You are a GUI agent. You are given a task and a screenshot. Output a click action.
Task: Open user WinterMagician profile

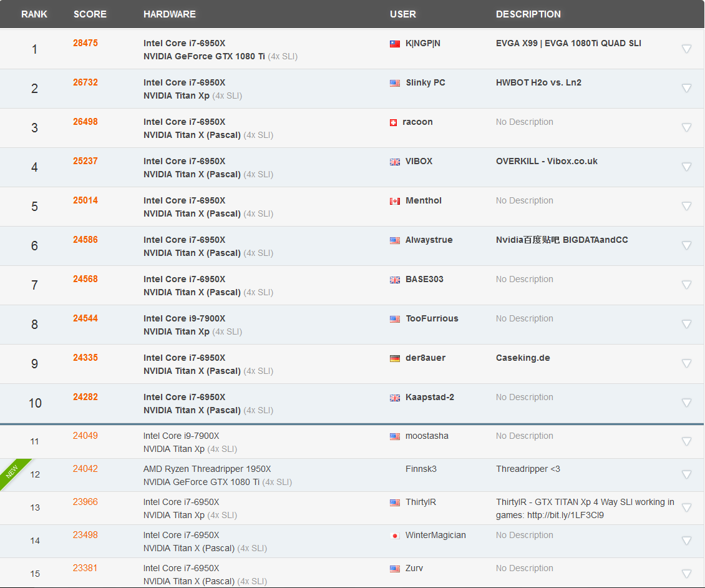tap(435, 536)
